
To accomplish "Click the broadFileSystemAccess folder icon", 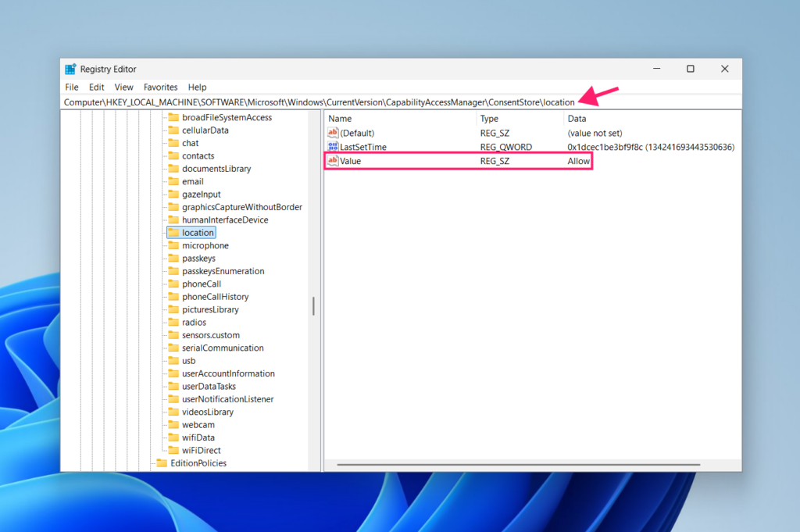I will [173, 117].
